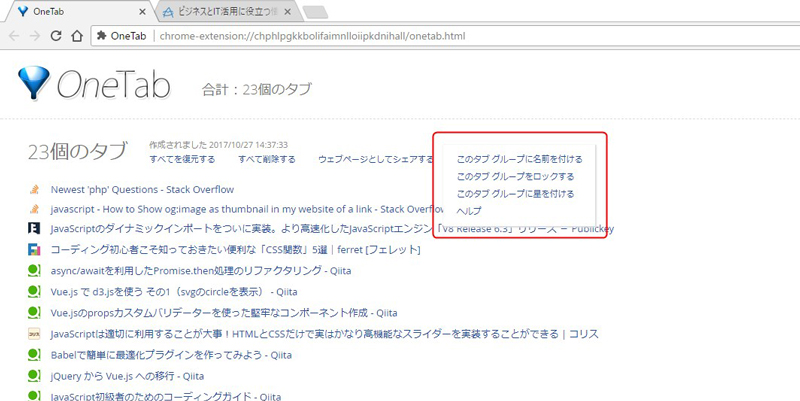Screen dimensions: 800x401
Task: Open the async/await Promise.then Qiita link
Action: pyautogui.click(x=201, y=270)
